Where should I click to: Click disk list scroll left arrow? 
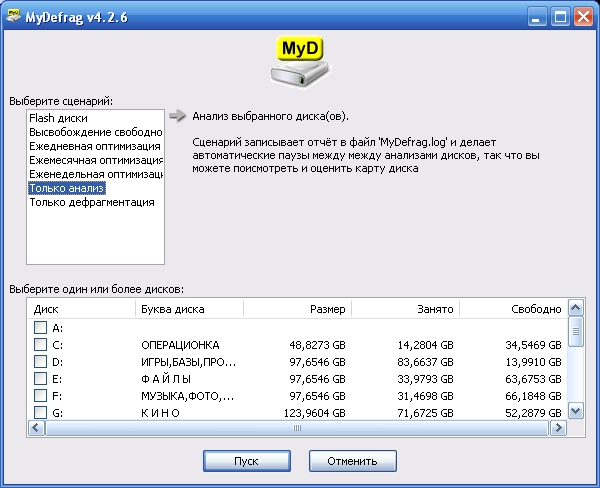[x=36, y=428]
